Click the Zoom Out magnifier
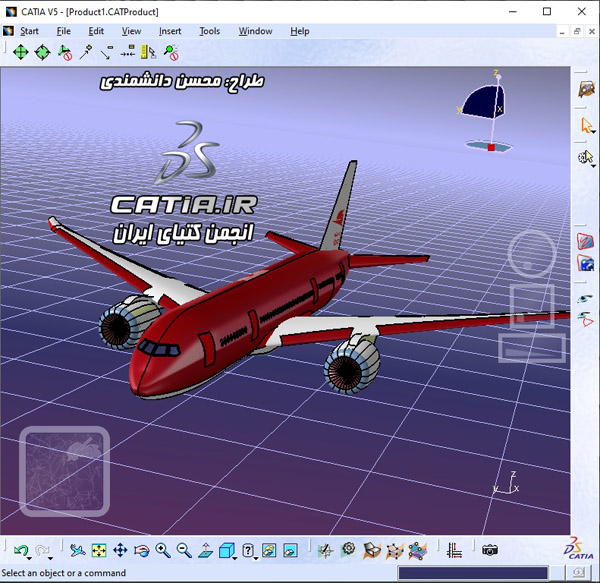Screen dimensions: 600x583 point(184,550)
